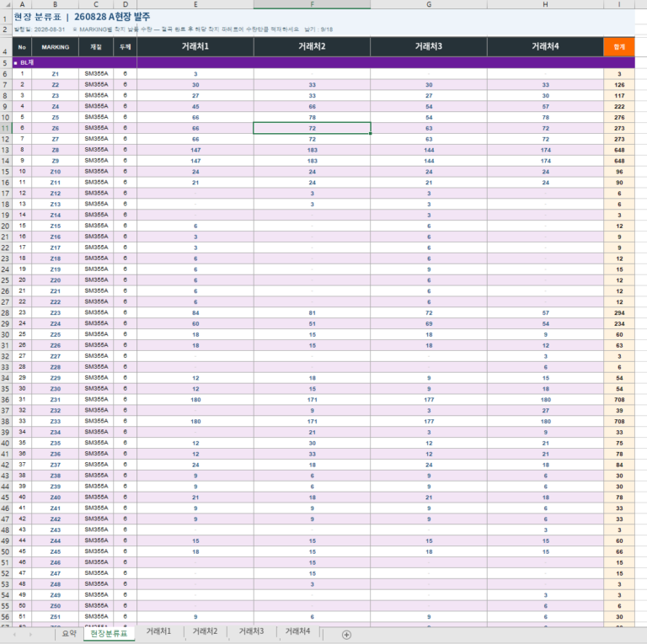Select the Z31 marking cell

[56, 400]
